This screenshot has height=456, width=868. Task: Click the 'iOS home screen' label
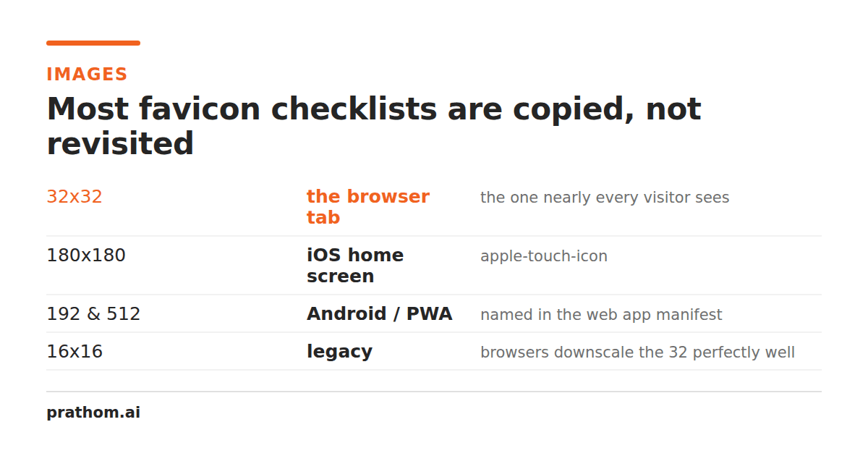pyautogui.click(x=355, y=266)
